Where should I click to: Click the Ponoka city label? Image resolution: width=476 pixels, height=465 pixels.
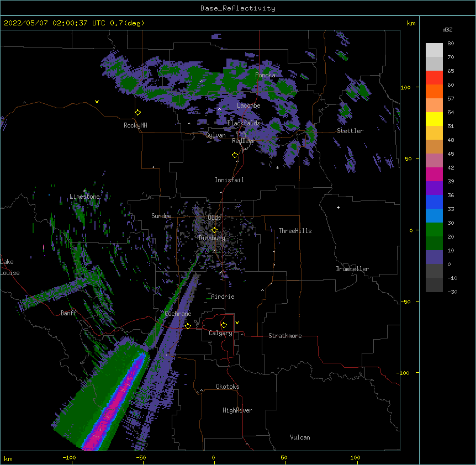click(265, 75)
